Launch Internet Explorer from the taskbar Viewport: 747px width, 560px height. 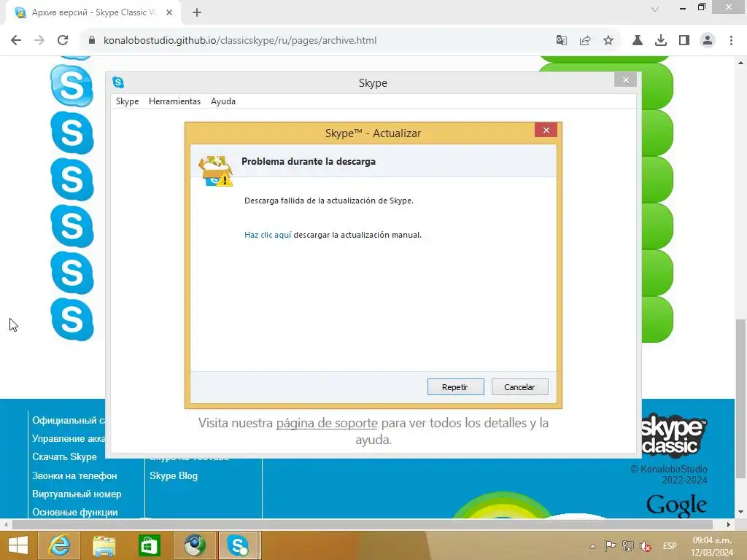pyautogui.click(x=59, y=545)
